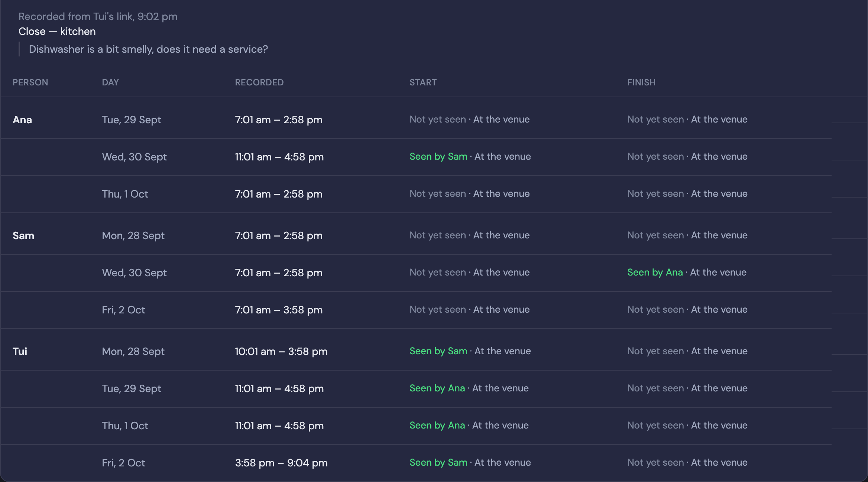
Task: Select the Sam person name
Action: 23,236
